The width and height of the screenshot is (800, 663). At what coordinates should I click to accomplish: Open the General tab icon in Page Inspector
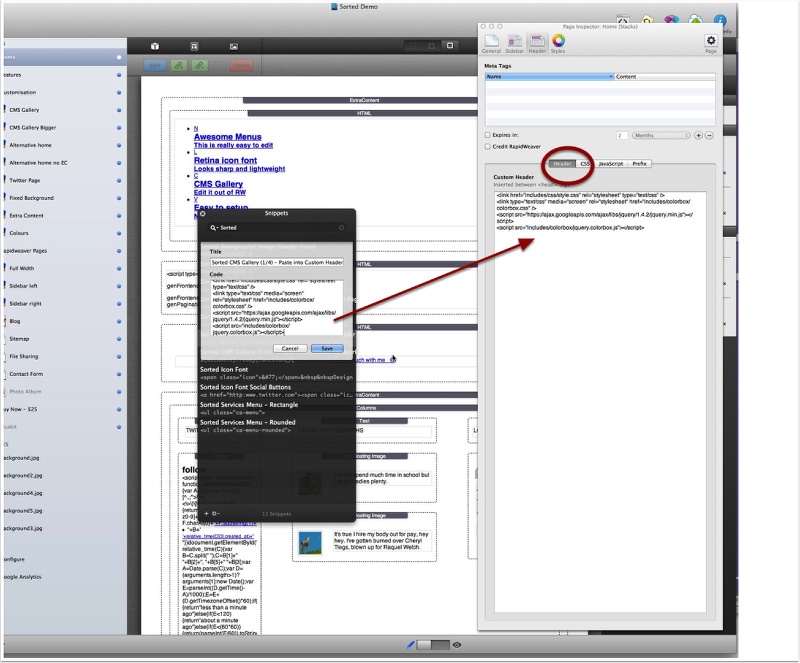(x=491, y=43)
